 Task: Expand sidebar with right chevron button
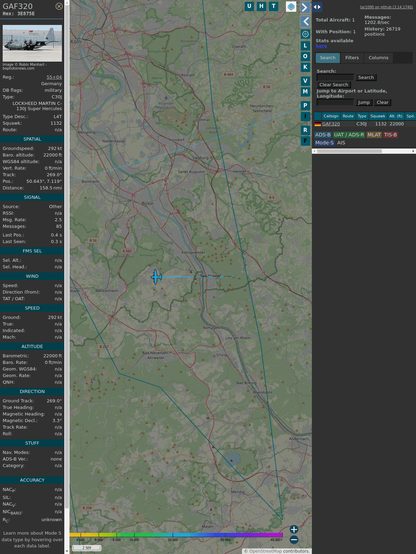(x=305, y=7)
